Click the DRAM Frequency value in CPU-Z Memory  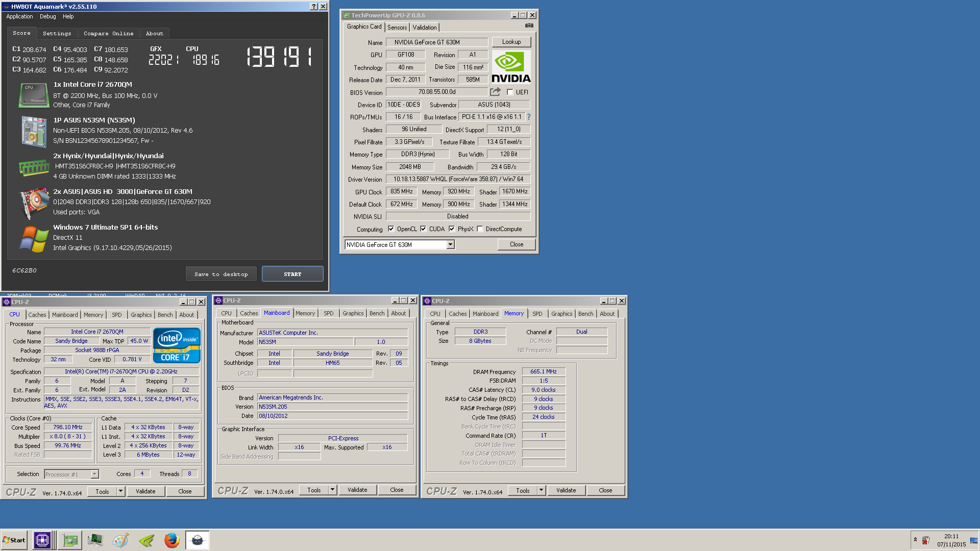coord(544,371)
